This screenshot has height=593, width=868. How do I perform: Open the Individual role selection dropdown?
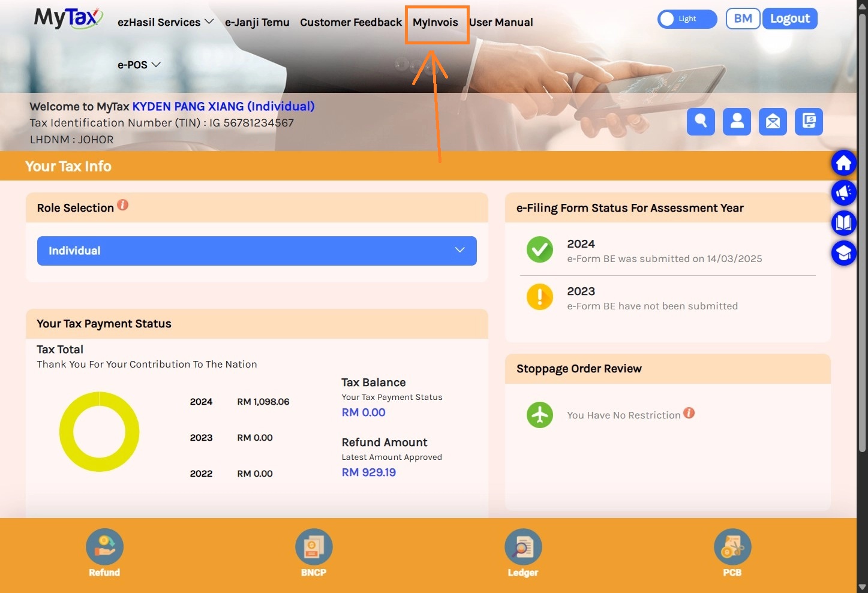(257, 251)
